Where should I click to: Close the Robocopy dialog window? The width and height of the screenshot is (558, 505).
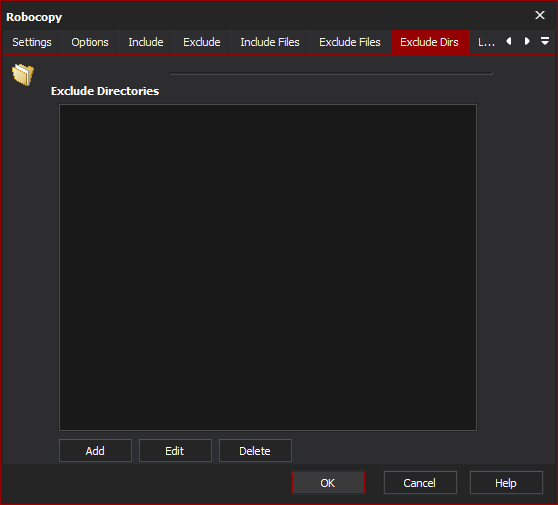[x=540, y=15]
